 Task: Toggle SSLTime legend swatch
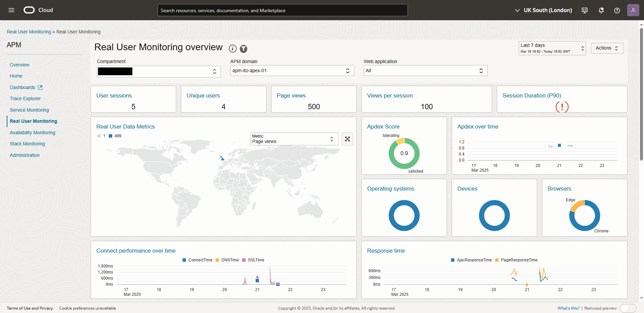coord(244,260)
